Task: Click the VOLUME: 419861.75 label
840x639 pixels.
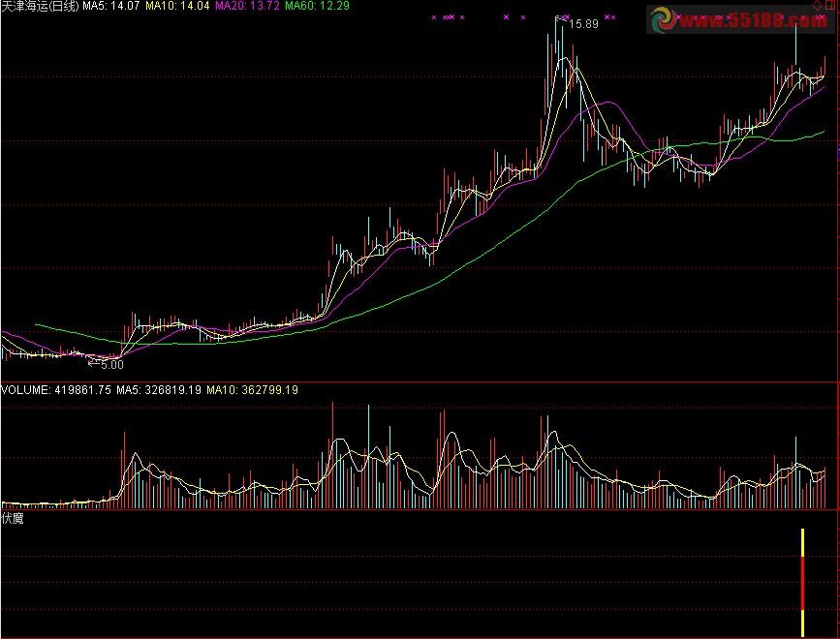Action: 56,390
